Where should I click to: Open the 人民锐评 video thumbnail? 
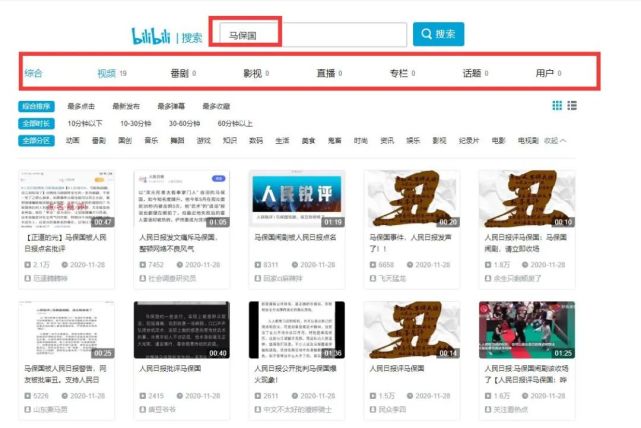point(297,199)
